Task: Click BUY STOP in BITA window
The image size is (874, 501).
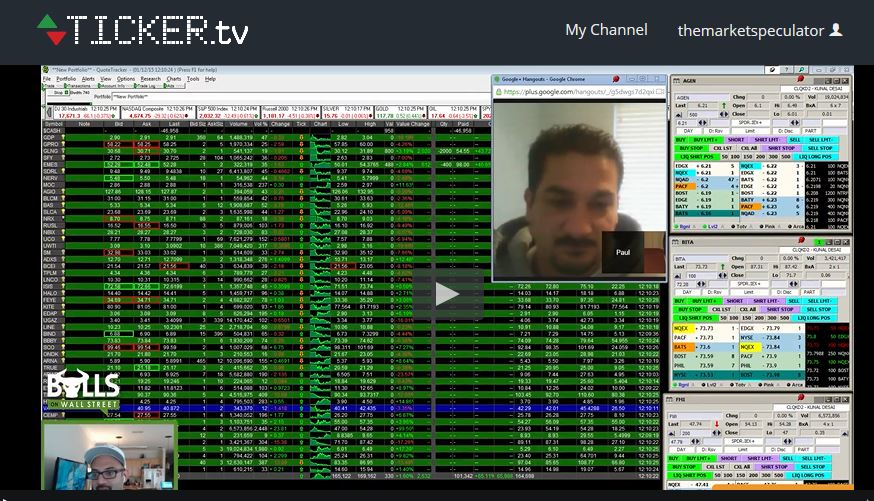Action: (690, 309)
